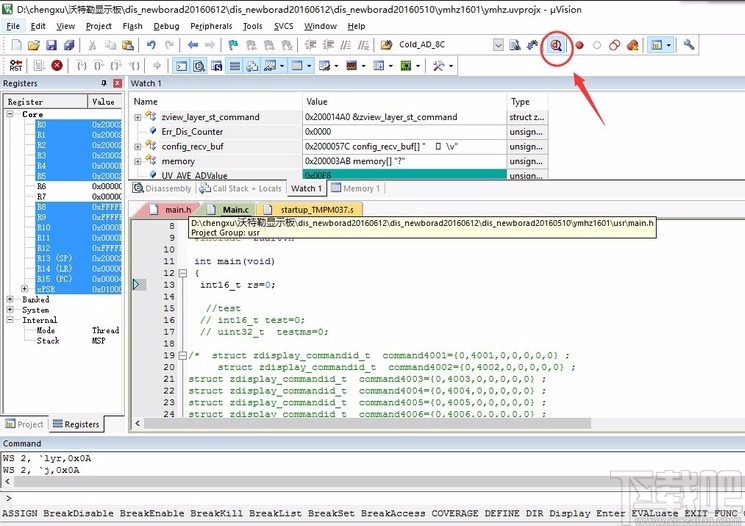Save all files with the stacked disks icon

coord(69,45)
